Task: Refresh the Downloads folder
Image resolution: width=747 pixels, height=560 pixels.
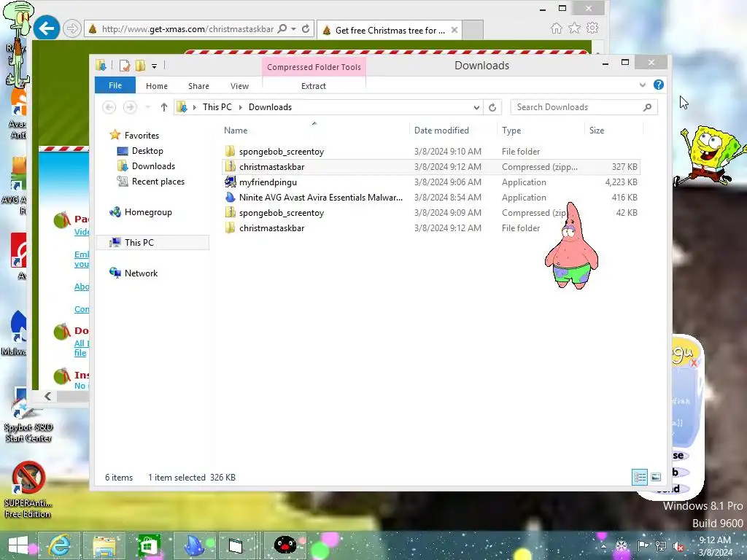Action: (x=492, y=108)
